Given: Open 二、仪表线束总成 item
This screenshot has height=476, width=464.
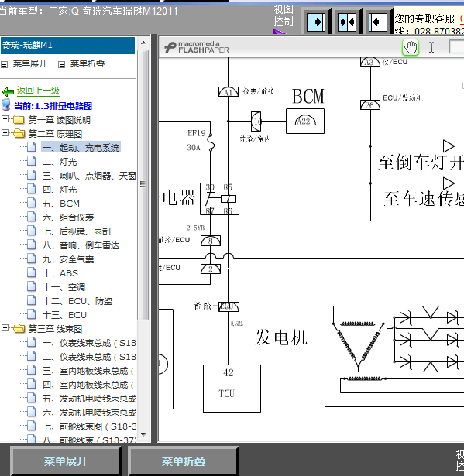Looking at the screenshot, I should pyautogui.click(x=89, y=357).
